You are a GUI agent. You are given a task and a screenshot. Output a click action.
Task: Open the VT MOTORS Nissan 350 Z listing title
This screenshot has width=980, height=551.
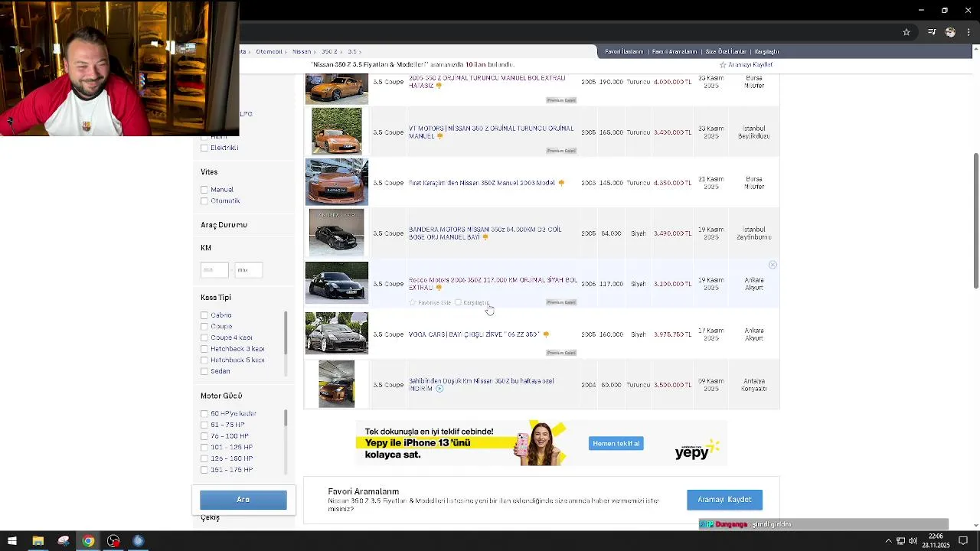(x=491, y=132)
